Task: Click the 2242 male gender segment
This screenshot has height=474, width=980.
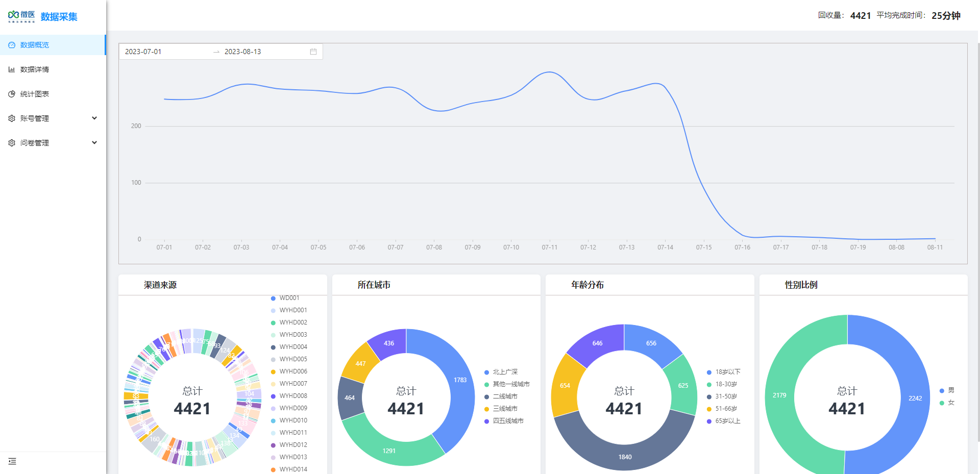Action: (915, 398)
